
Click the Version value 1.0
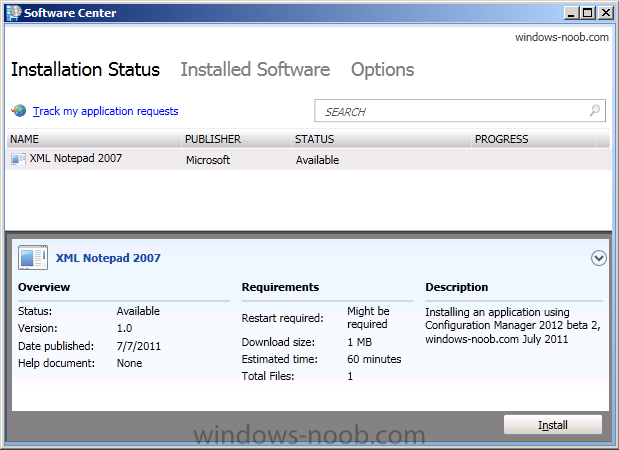[x=124, y=328]
